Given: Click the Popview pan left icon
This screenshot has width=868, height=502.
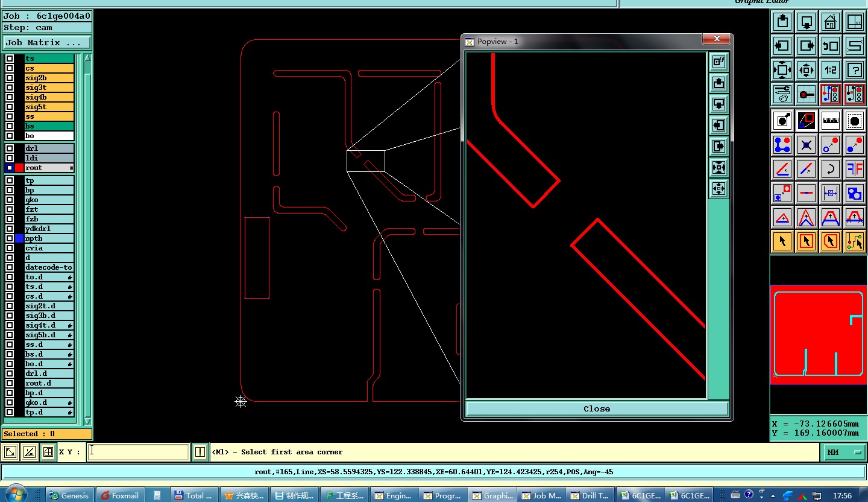Looking at the screenshot, I should point(719,125).
